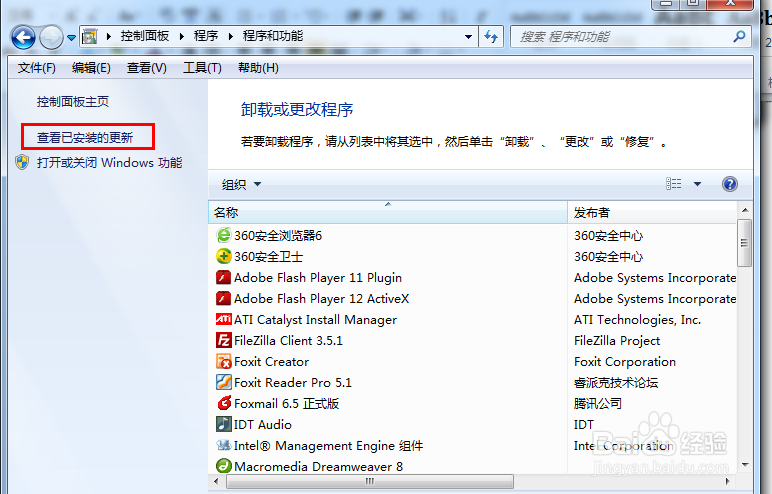Expand arrow after 程序 breadcrumb

click(x=230, y=36)
